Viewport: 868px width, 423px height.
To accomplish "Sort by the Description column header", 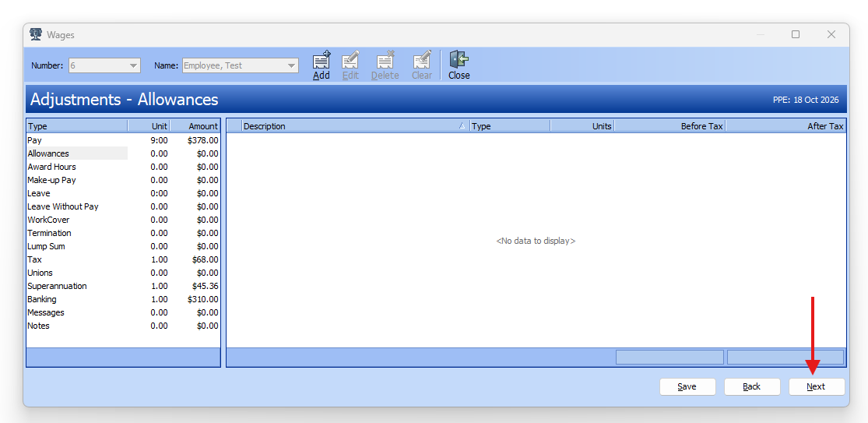I will click(356, 126).
